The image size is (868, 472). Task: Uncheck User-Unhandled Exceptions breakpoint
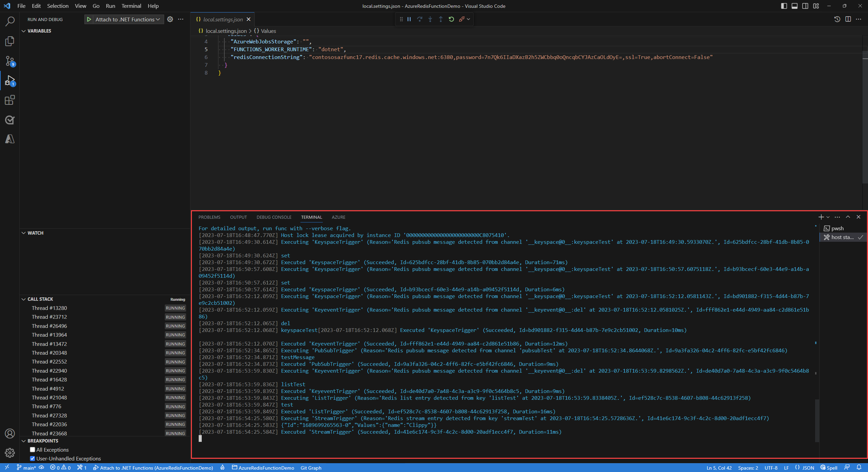[x=33, y=458]
